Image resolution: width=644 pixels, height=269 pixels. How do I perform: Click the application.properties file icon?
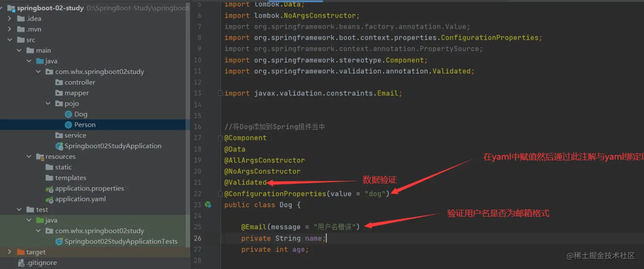click(x=49, y=189)
